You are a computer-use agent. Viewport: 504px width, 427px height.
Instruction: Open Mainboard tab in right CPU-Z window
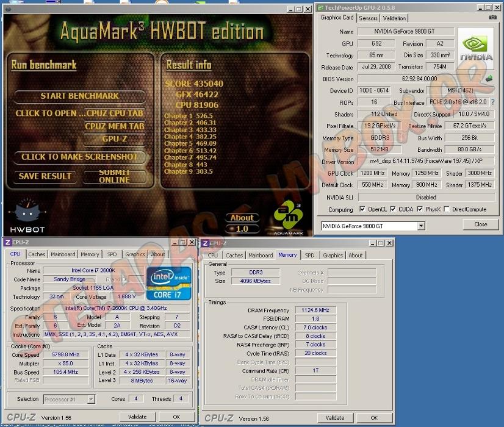coord(261,255)
